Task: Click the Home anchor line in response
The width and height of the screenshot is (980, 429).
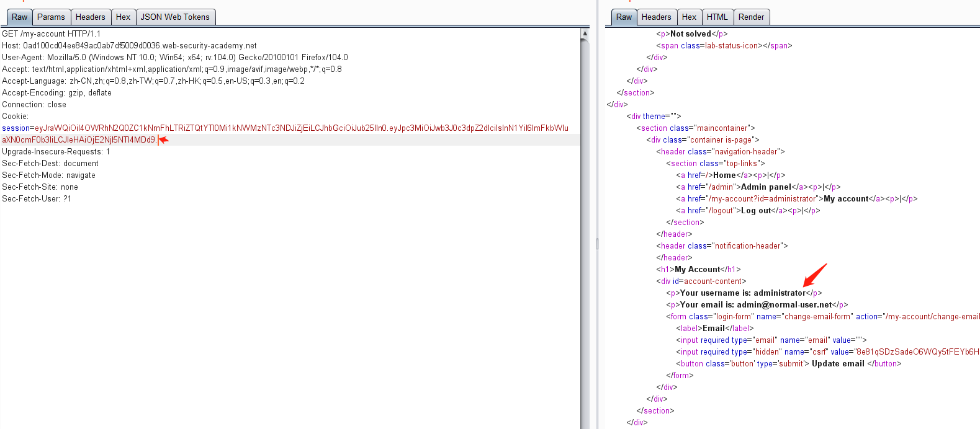Action: pos(731,175)
